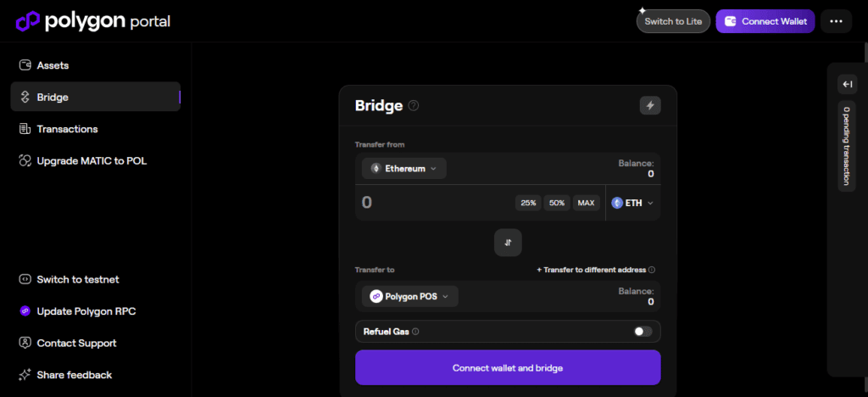Collapse the pending transaction side panel arrow

click(847, 84)
